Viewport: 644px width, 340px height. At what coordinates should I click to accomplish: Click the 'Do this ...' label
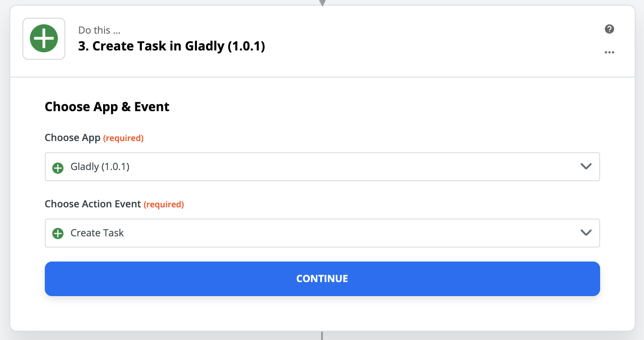point(99,30)
